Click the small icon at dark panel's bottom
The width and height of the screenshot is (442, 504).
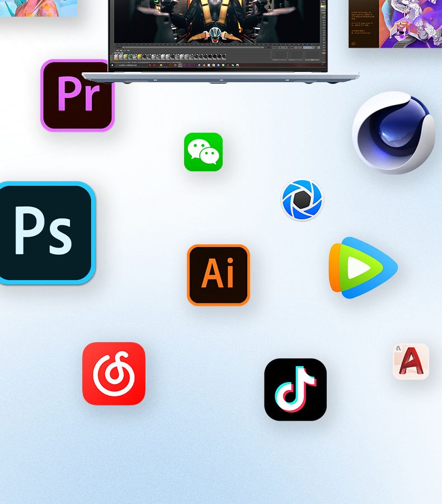tap(354, 43)
